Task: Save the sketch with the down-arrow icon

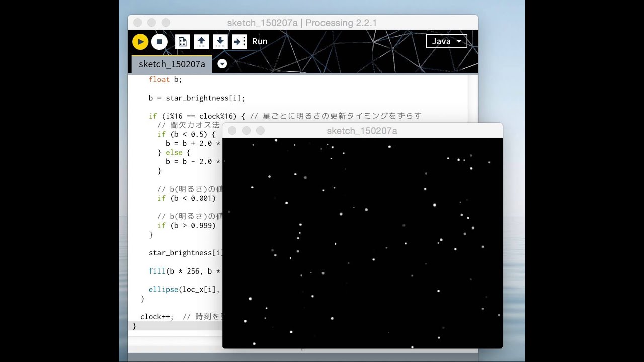Action: click(x=220, y=42)
